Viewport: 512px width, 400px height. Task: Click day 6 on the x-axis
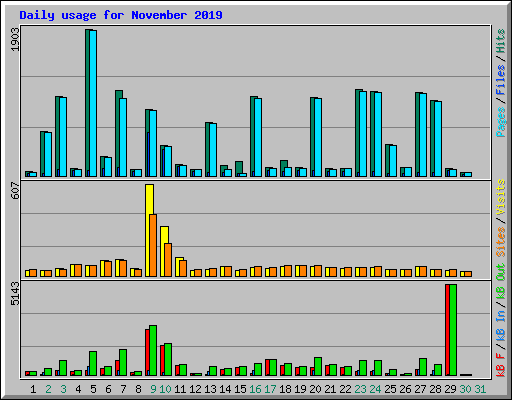tap(108, 389)
